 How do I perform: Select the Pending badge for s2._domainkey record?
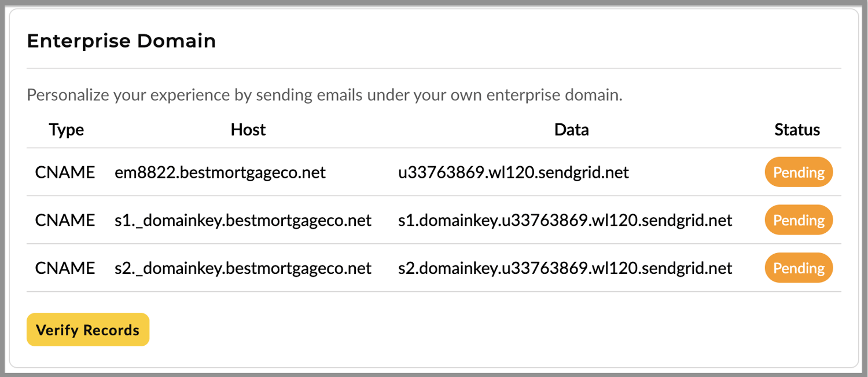click(799, 268)
